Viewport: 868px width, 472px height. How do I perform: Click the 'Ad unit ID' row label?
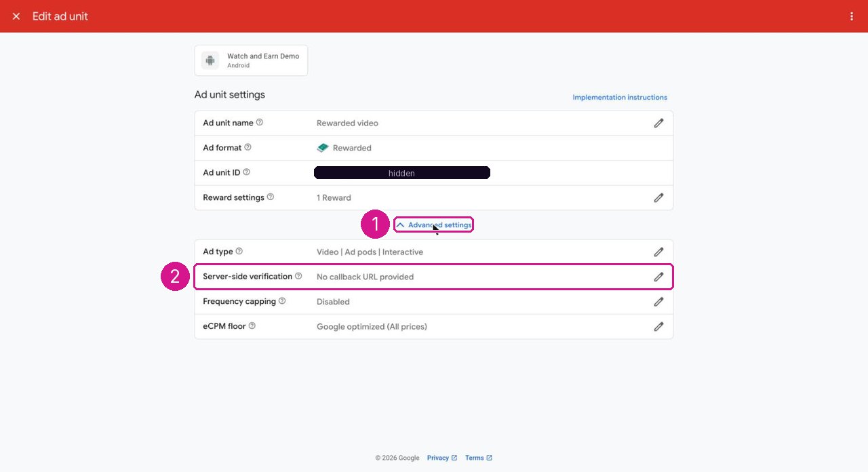point(222,173)
